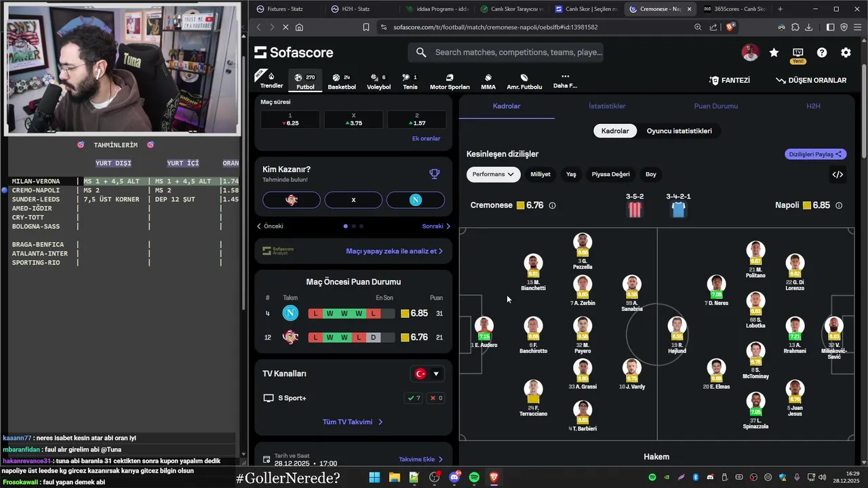Screen dimensions: 868x488
Task: Vote for draw X outcome
Action: (353, 200)
